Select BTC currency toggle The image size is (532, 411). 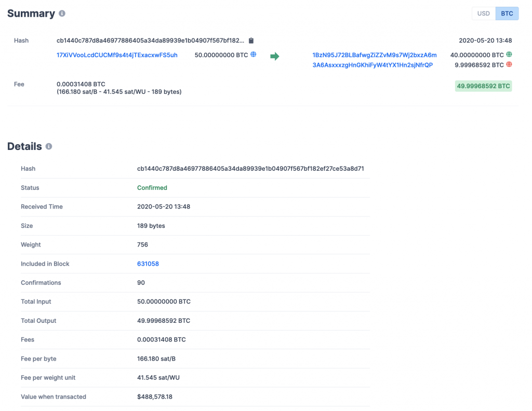pyautogui.click(x=507, y=13)
